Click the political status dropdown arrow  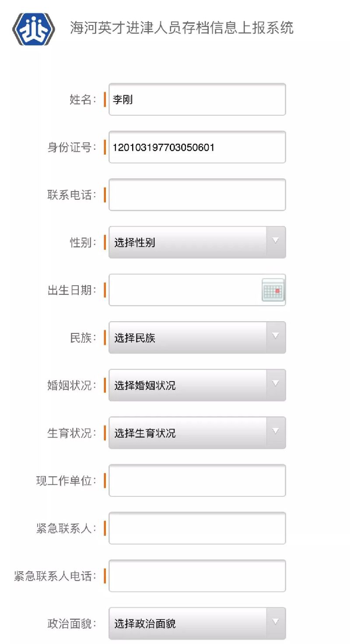(275, 621)
